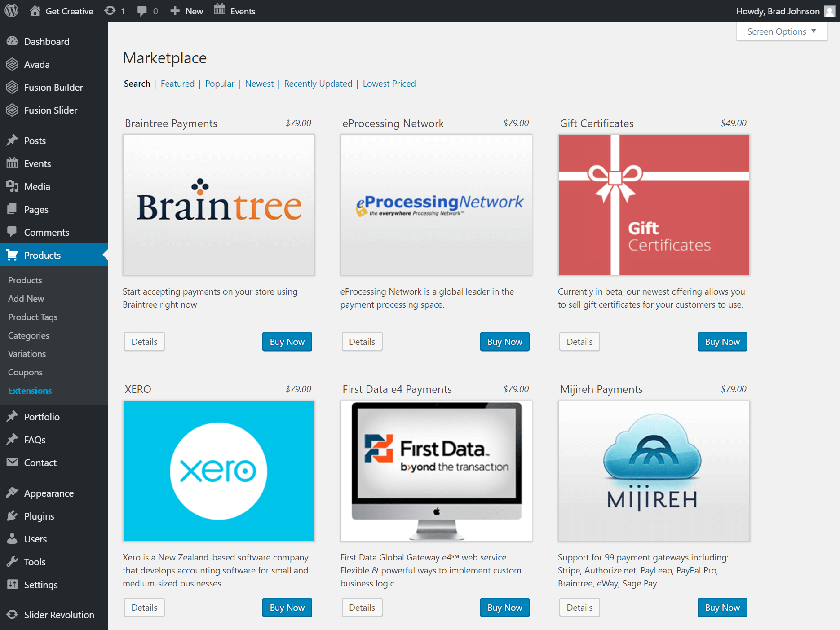This screenshot has height=630, width=840.
Task: Click the Avada logo icon in sidebar
Action: pos(12,64)
